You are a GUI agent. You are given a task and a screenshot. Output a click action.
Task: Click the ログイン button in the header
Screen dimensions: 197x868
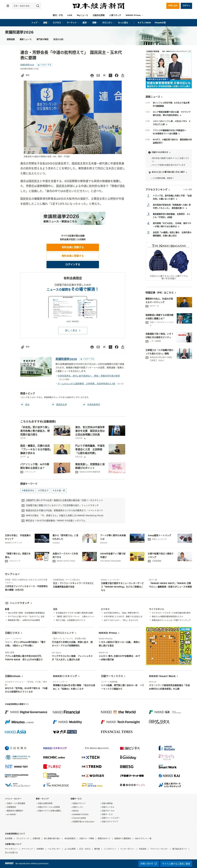[187, 6]
